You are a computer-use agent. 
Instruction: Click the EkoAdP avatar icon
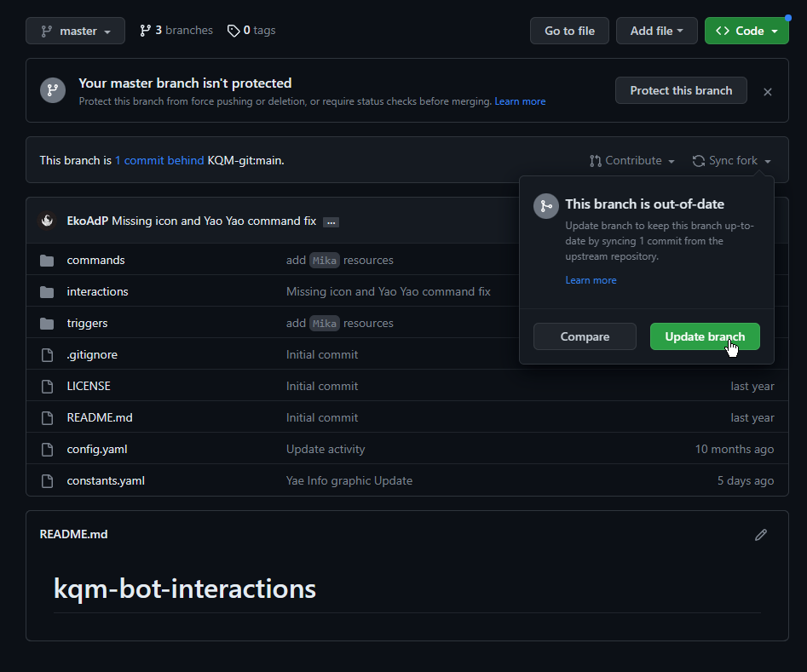(48, 221)
